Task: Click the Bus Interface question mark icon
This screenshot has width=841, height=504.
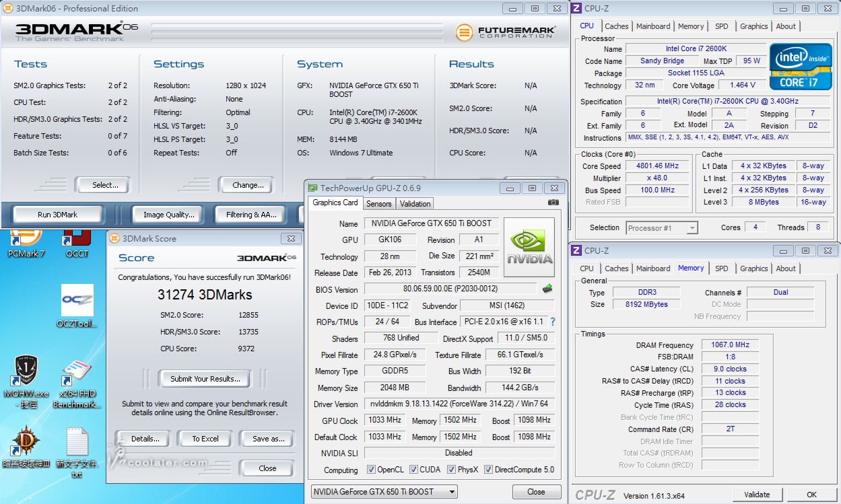Action: tap(553, 322)
